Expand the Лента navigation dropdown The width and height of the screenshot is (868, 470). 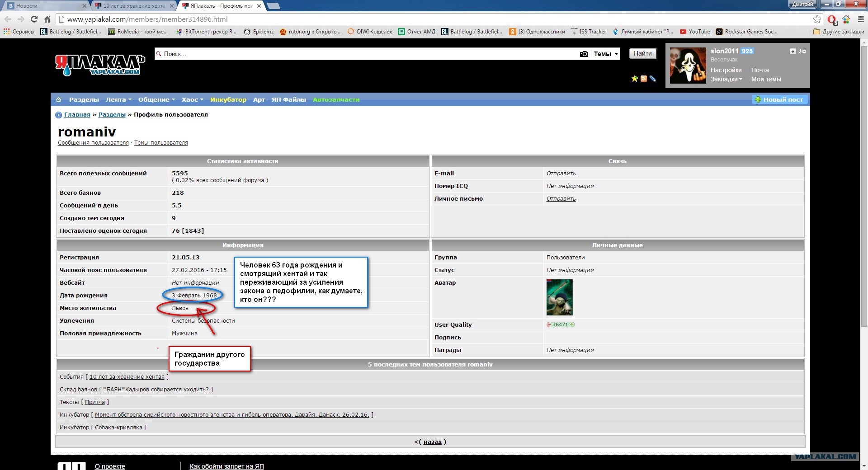pyautogui.click(x=118, y=99)
